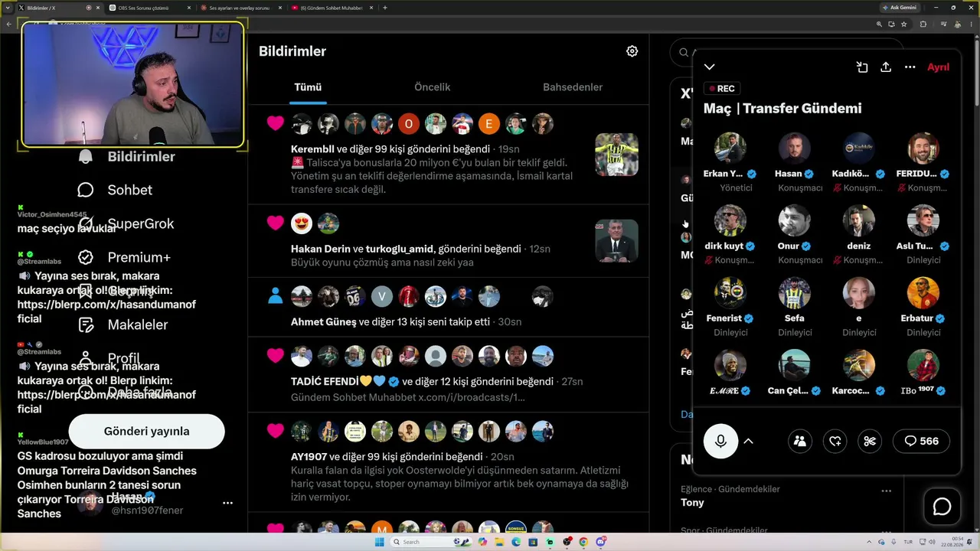The width and height of the screenshot is (980, 551).
Task: Click the Space dock-out window icon
Action: (862, 67)
